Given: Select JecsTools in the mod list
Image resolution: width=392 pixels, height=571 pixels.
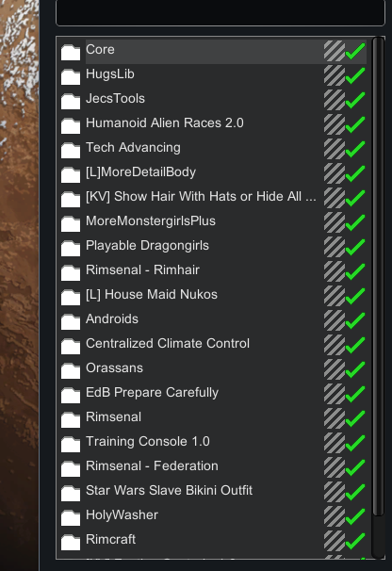Looking at the screenshot, I should [x=115, y=98].
